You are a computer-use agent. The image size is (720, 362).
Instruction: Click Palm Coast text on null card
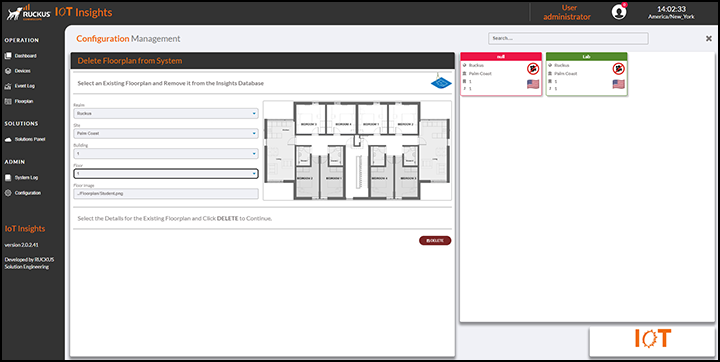480,74
